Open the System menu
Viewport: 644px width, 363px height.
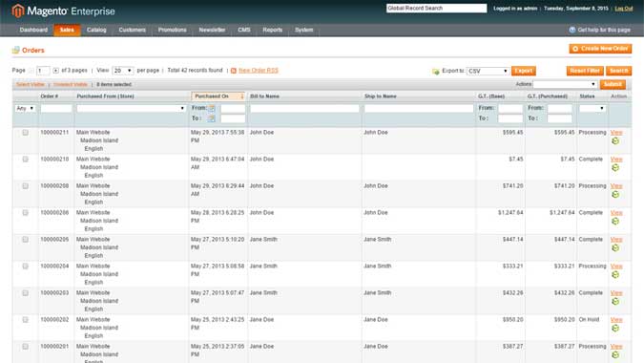(x=304, y=30)
